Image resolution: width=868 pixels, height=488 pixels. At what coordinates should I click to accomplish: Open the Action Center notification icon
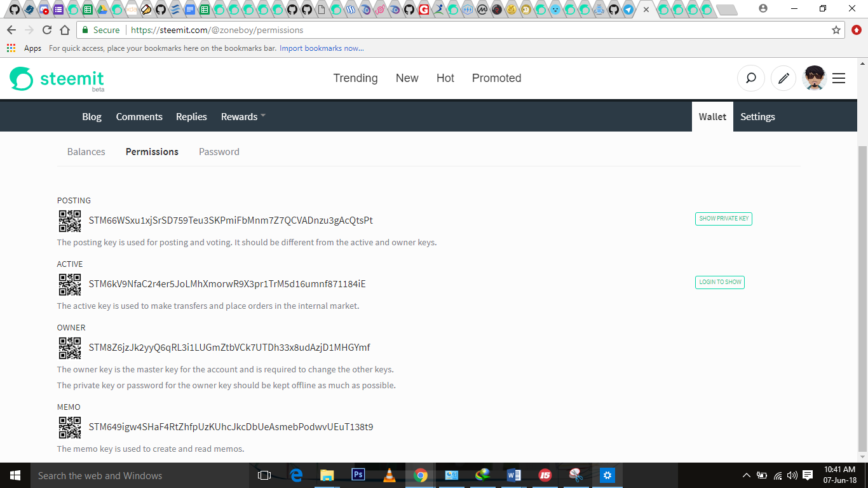pyautogui.click(x=808, y=475)
